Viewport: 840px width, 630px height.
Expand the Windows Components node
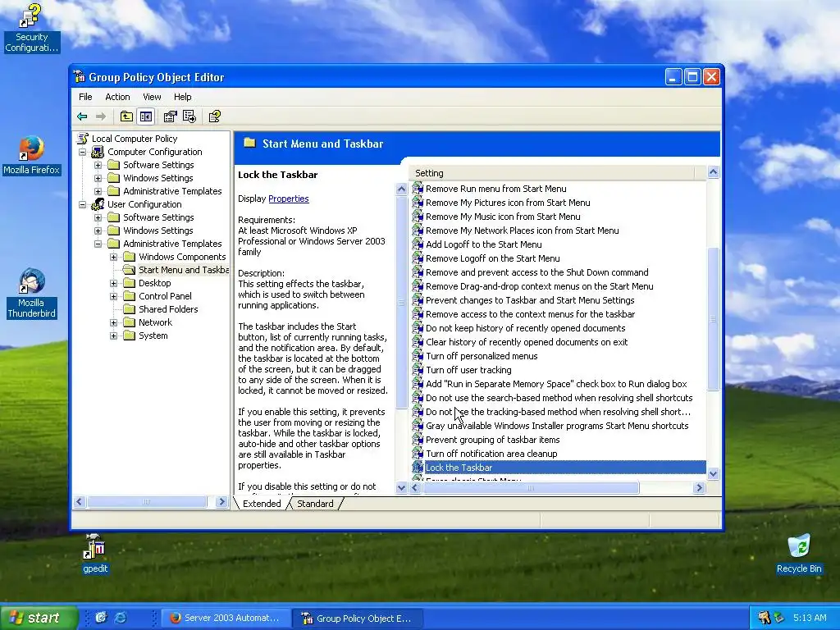[113, 257]
